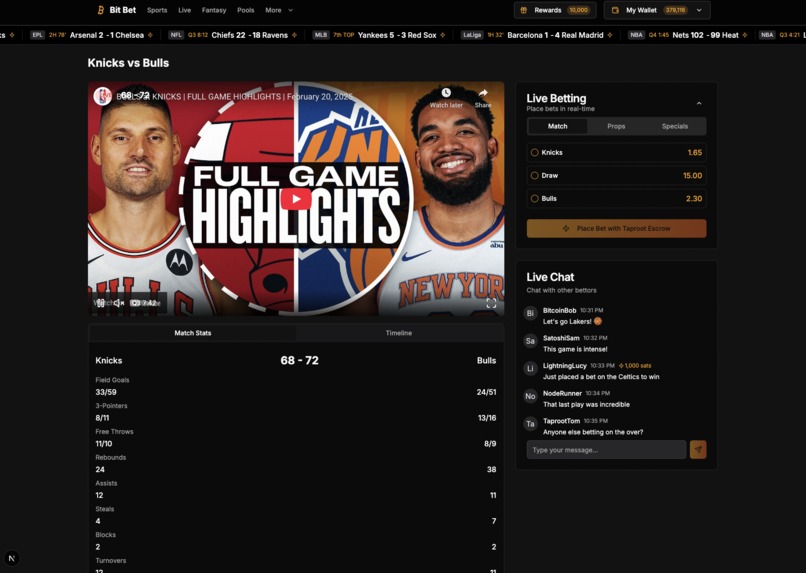This screenshot has height=573, width=806.
Task: Click the Yankees 5 - 3 Red Sox ticker
Action: pos(397,35)
